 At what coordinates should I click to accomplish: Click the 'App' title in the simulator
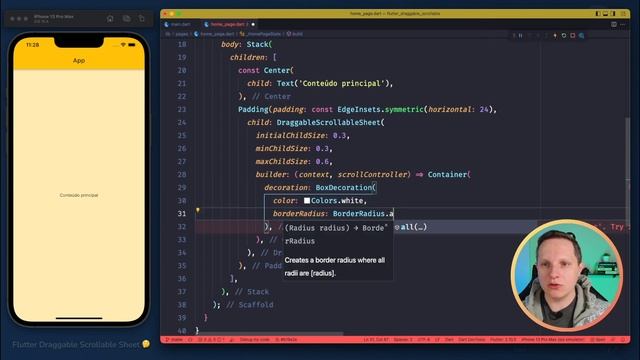(79, 60)
